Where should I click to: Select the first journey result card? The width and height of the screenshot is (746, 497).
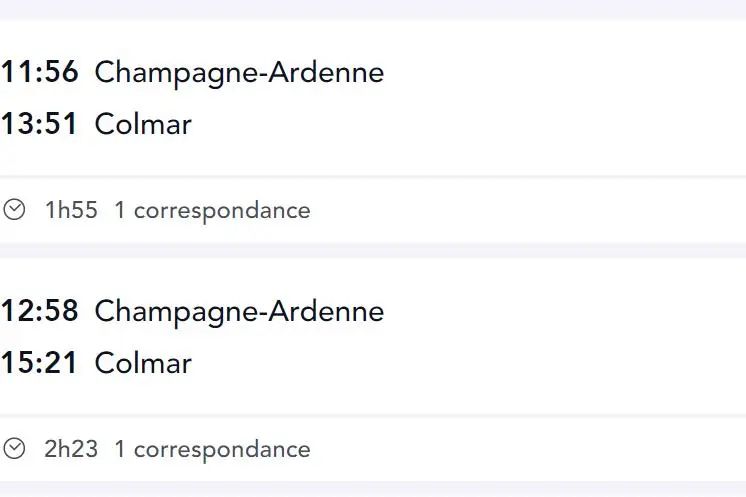(373, 131)
